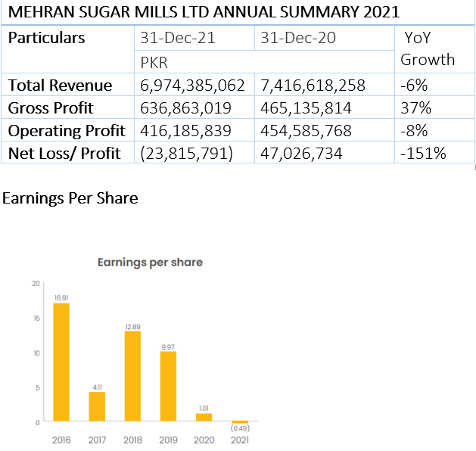Viewport: 476px width, 451px height.
Task: Select the value 416,185,839
Action: pos(185,130)
